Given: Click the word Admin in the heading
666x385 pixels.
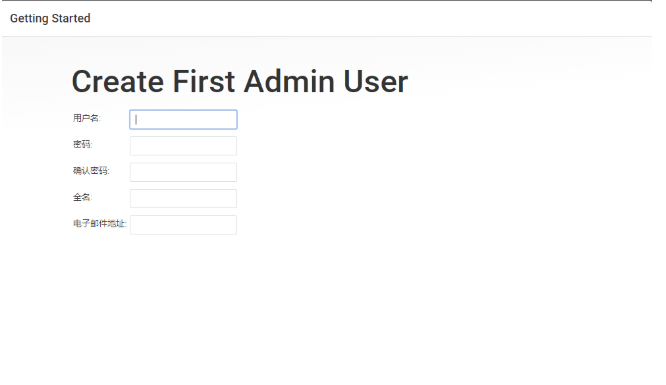Looking at the screenshot, I should tap(289, 81).
